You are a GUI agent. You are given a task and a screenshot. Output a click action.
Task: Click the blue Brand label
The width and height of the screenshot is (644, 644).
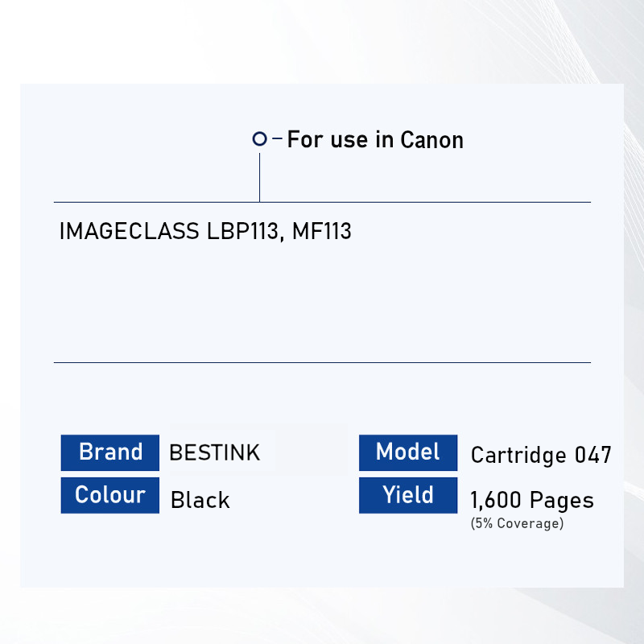(x=110, y=452)
